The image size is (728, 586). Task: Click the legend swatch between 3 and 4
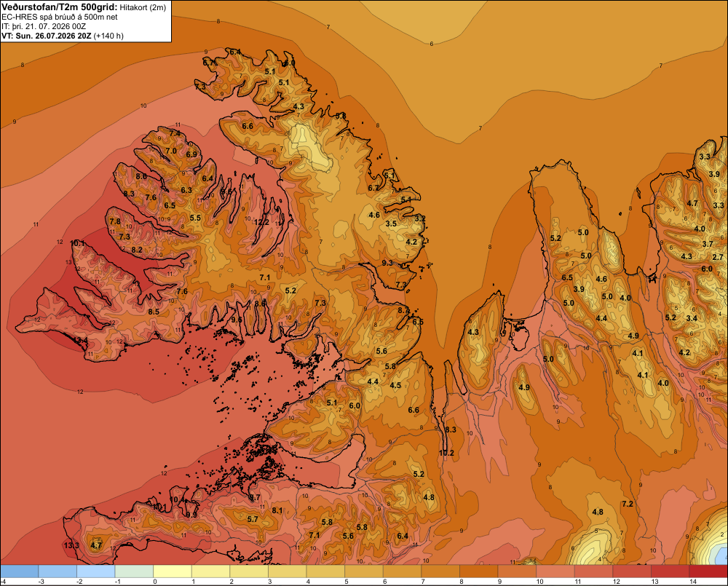(288, 571)
